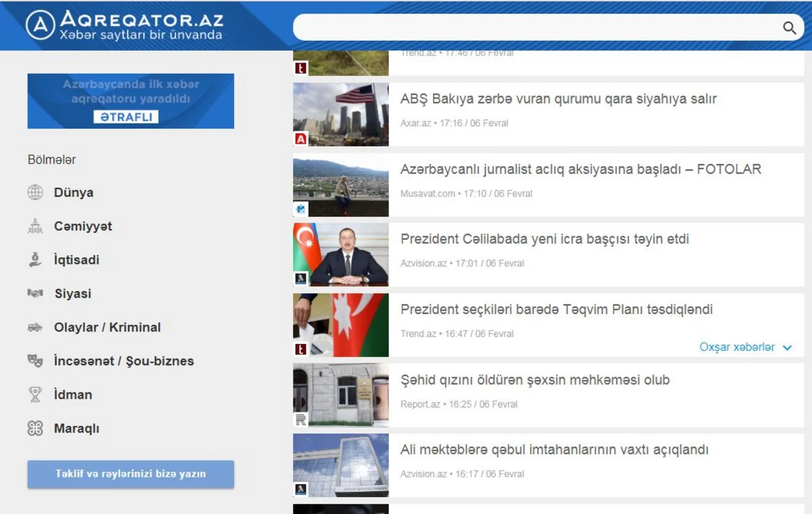
Task: Open the İdman section
Action: click(73, 395)
